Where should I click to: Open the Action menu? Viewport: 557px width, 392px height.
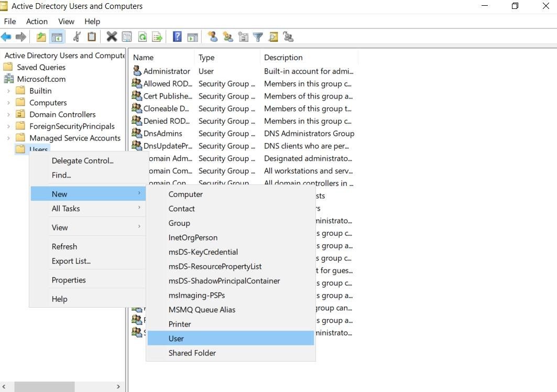(37, 21)
